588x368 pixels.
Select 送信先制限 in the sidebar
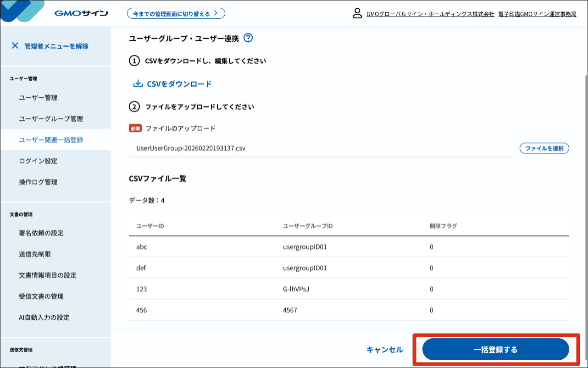35,254
